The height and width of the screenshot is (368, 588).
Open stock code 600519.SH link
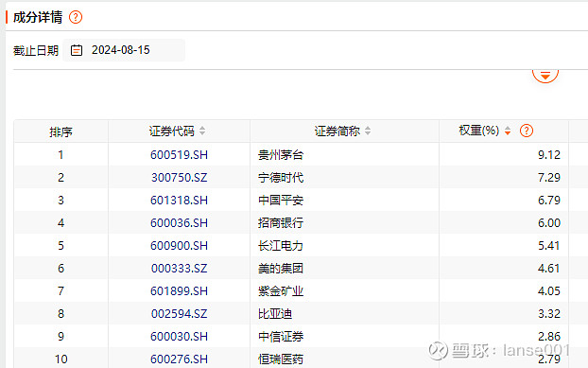click(x=179, y=155)
